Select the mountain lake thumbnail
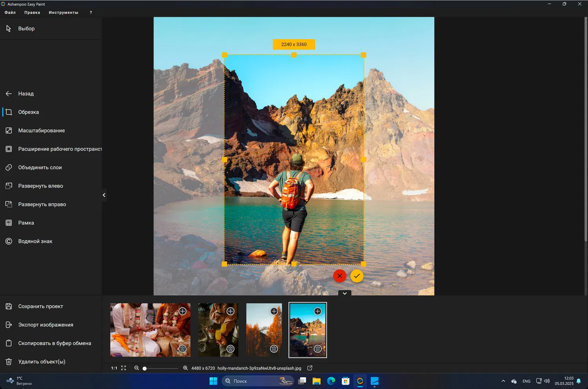 [308, 330]
